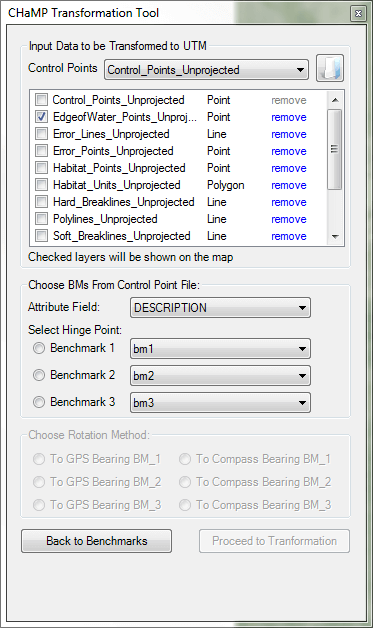This screenshot has height=628, width=373.
Task: Enable the Hard_Breaklines_Unprojected checkbox
Action: (41, 202)
